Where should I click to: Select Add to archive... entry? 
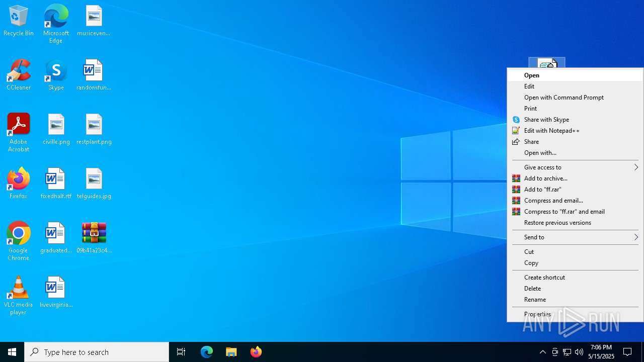pyautogui.click(x=575, y=178)
